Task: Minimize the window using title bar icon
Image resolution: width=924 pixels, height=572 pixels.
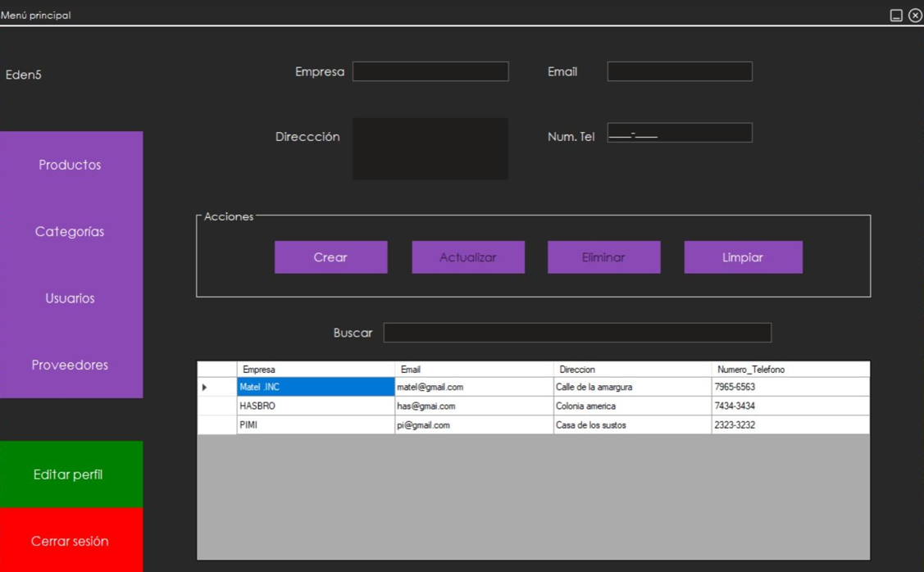Action: click(896, 16)
